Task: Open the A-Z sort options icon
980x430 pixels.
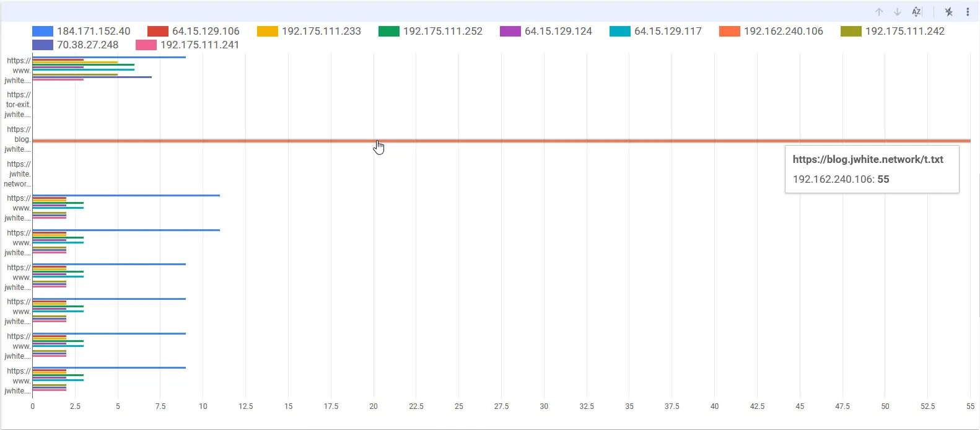Action: pos(917,12)
